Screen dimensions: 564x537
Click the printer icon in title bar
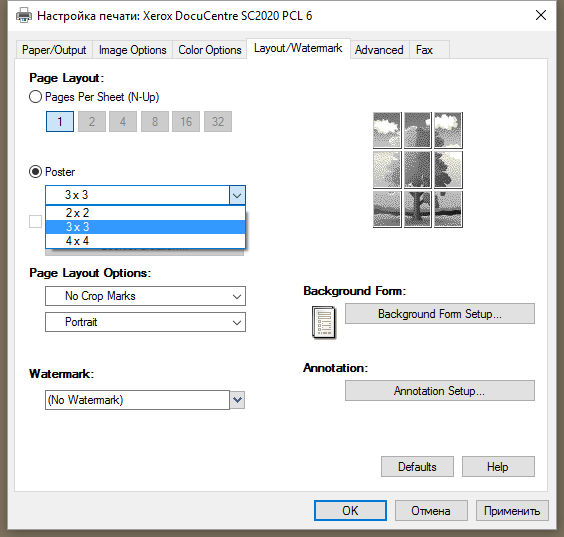(24, 15)
